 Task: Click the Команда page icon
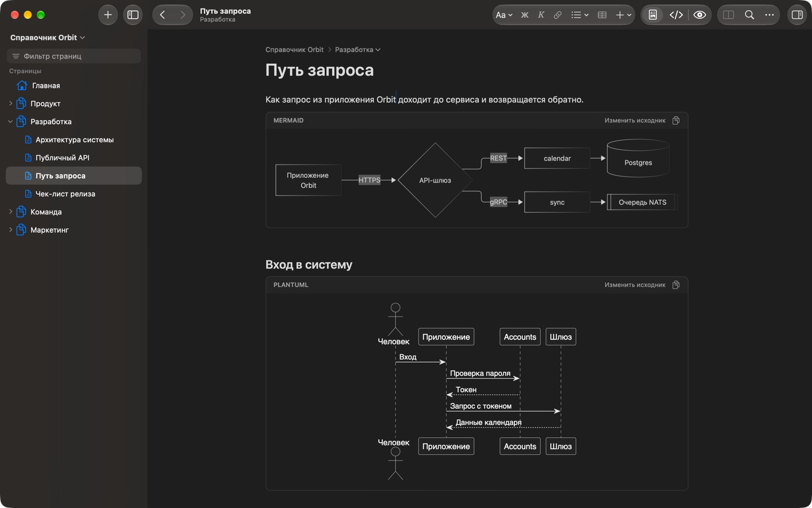click(x=21, y=212)
